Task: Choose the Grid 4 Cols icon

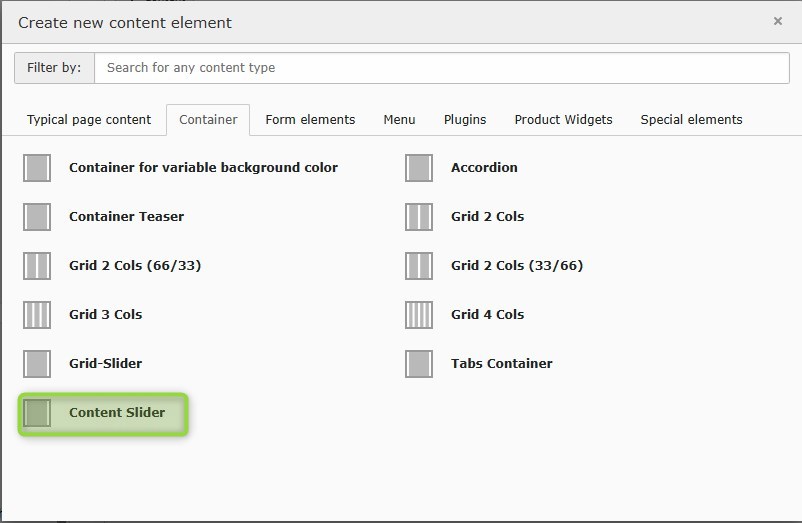Action: click(419, 315)
